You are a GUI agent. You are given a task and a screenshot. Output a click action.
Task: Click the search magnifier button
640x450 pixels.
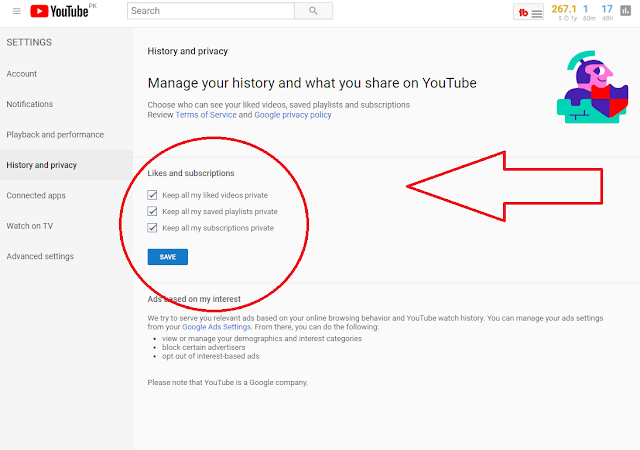pyautogui.click(x=313, y=11)
